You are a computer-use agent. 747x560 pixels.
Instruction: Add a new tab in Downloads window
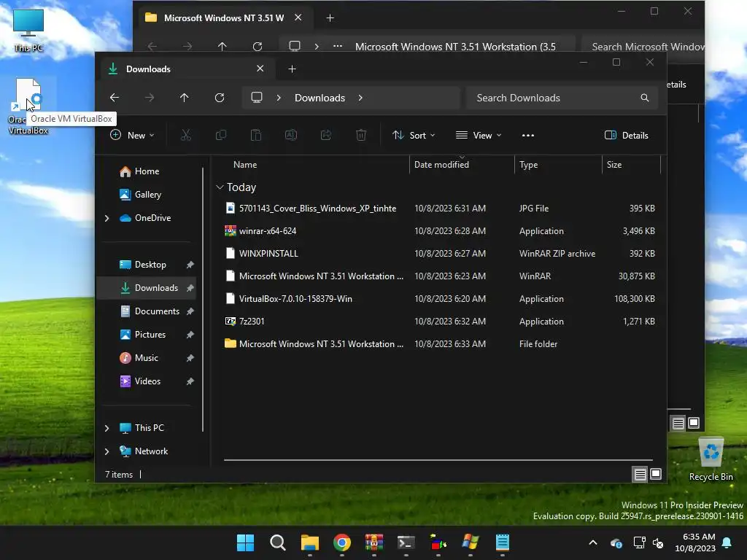coord(292,69)
